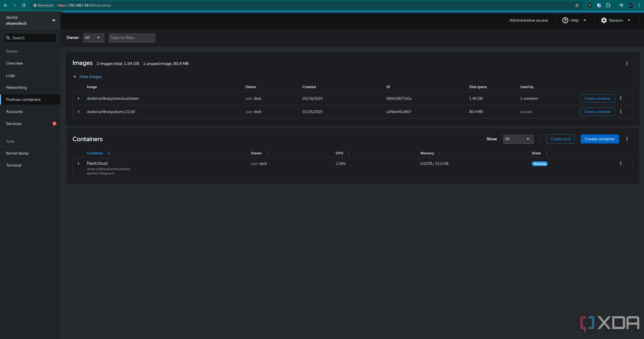Viewport: 644px width, 339px height.
Task: Open Terminal in the sidebar
Action: 30,165
